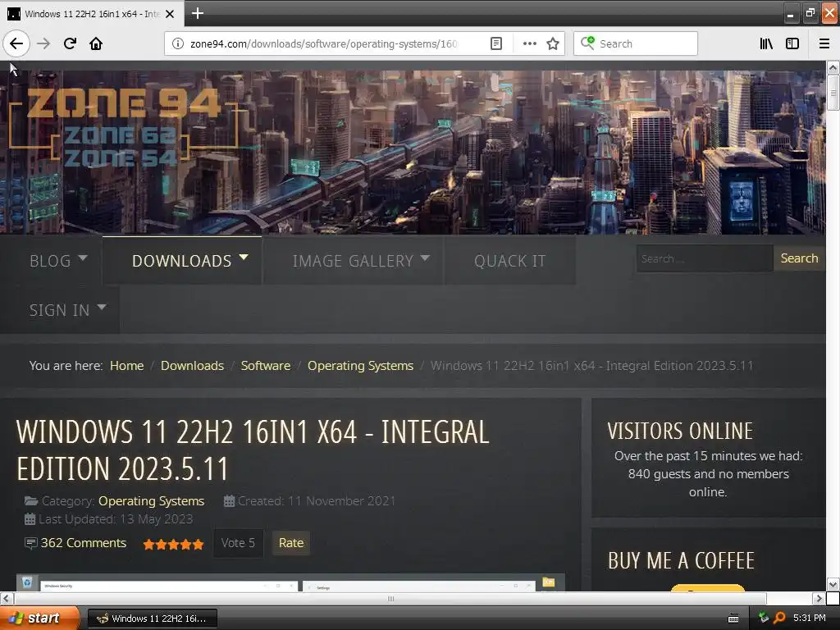
Task: Click the five-star rating icons
Action: (x=173, y=545)
